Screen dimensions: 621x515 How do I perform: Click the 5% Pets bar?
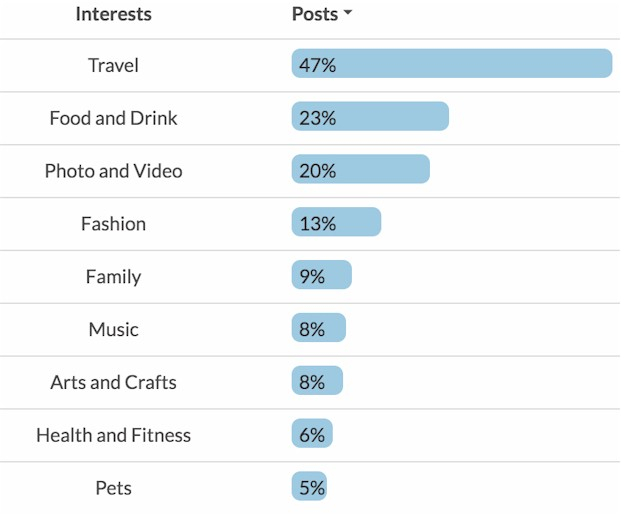tap(309, 487)
